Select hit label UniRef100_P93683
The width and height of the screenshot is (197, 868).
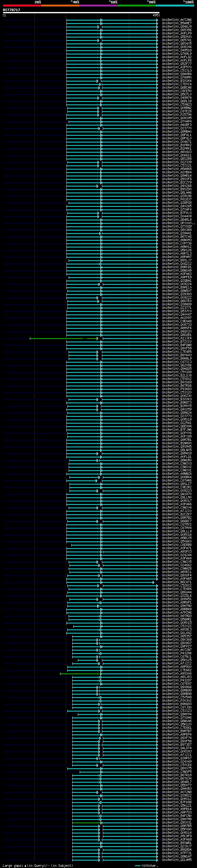click(177, 389)
